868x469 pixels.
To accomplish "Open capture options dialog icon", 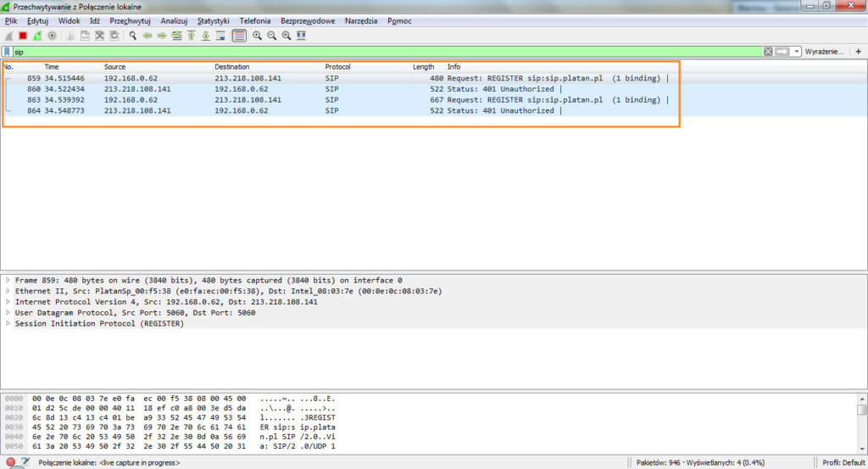I will click(52, 36).
